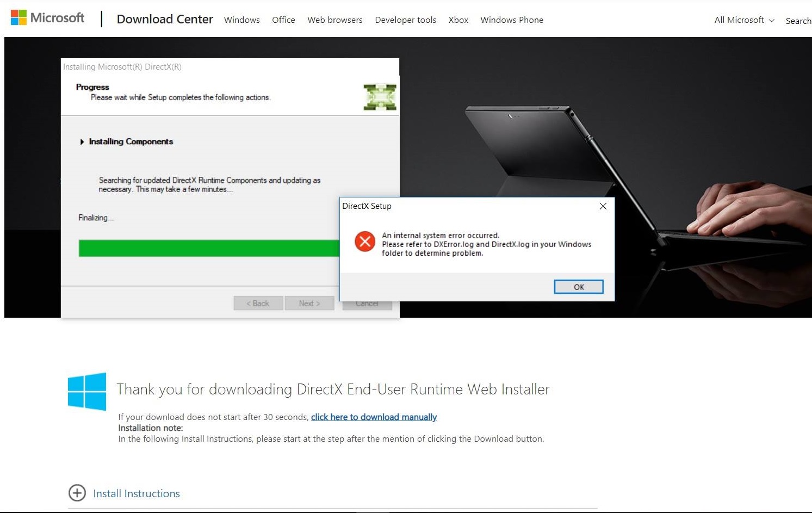This screenshot has width=812, height=513.
Task: Click the 'Installing Components' label
Action: pos(131,141)
